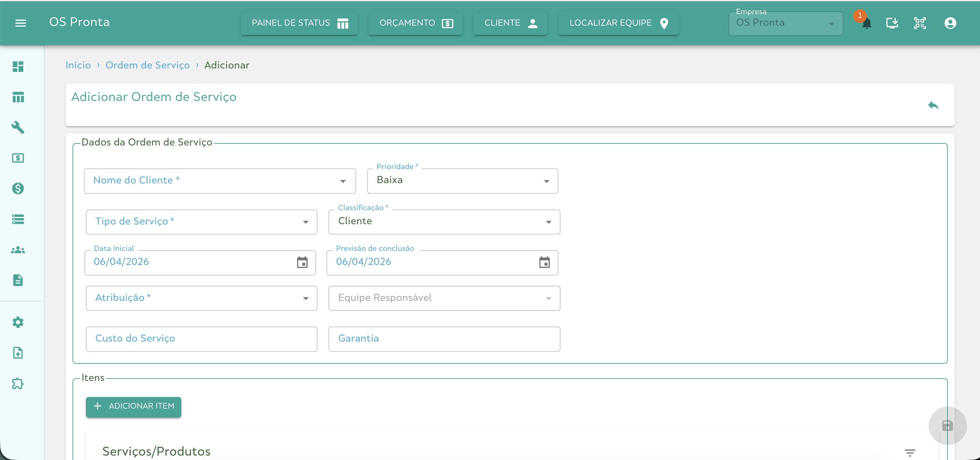Go to ORÇAMENTO in top bar
Viewport: 980px width, 460px height.
(x=415, y=23)
